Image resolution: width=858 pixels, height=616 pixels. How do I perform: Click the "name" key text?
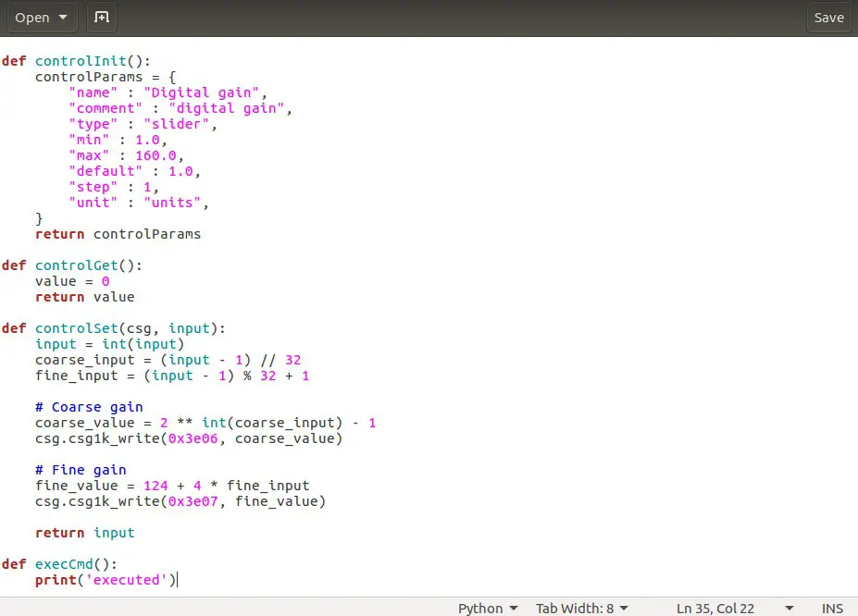tap(93, 92)
